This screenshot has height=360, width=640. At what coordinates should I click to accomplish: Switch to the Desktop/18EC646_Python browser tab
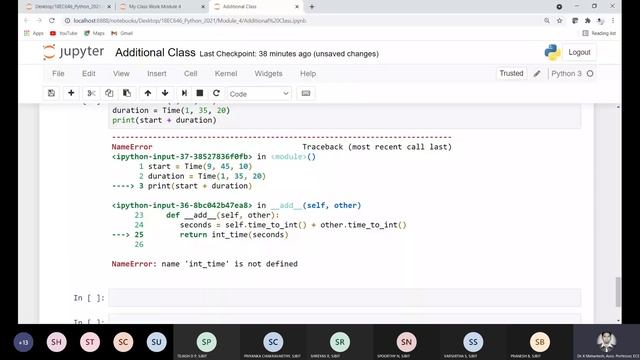click(67, 7)
